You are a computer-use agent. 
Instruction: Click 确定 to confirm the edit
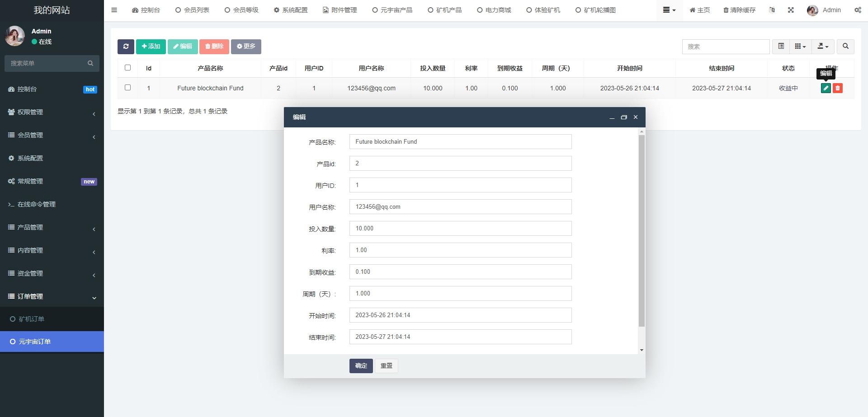pos(361,366)
